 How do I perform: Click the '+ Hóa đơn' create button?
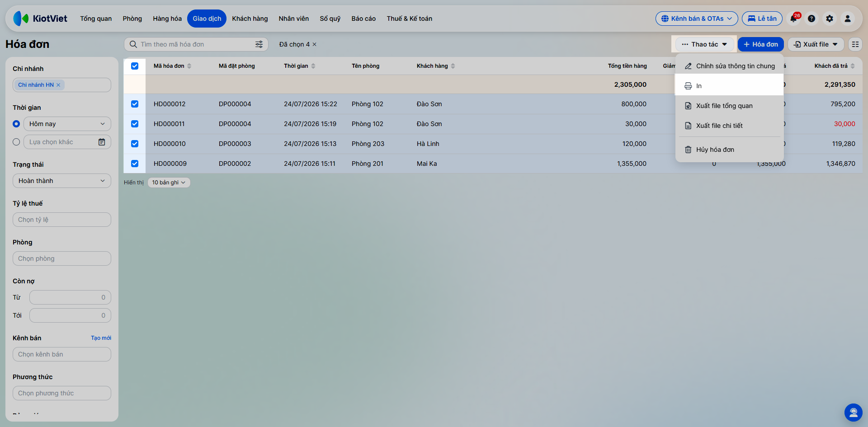[x=761, y=44]
